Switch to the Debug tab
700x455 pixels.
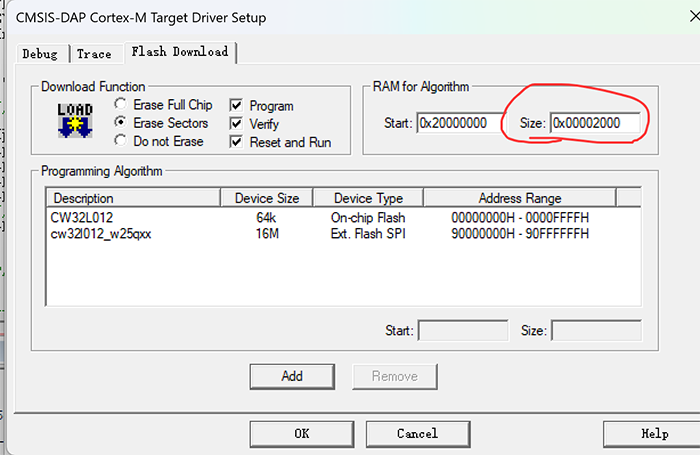pos(41,53)
